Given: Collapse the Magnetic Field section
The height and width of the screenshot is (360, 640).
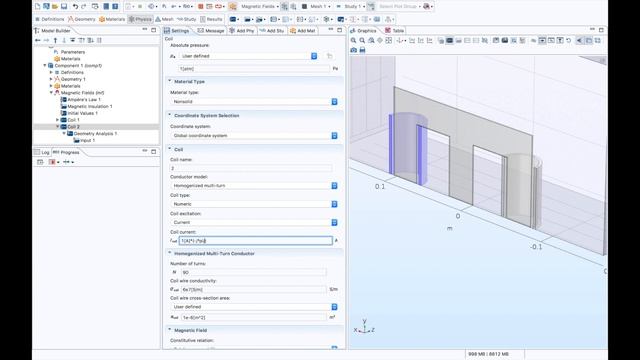Looking at the screenshot, I should [170, 330].
